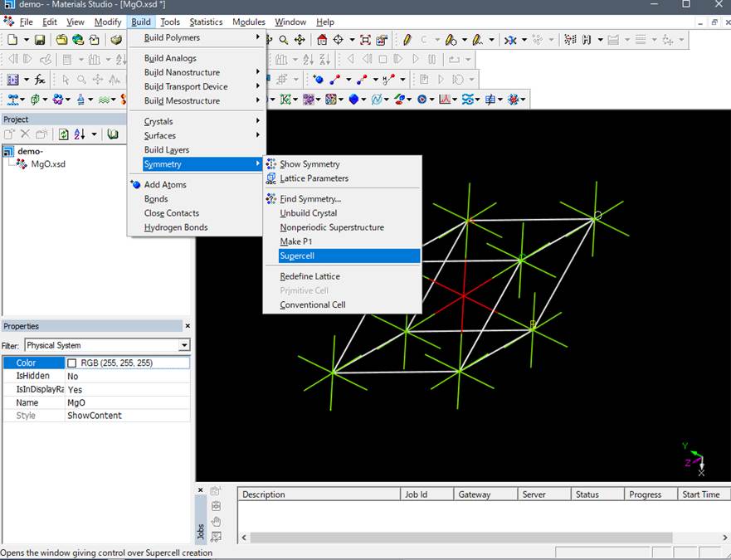Click the function fx icon
This screenshot has width=731, height=560.
pyautogui.click(x=40, y=80)
